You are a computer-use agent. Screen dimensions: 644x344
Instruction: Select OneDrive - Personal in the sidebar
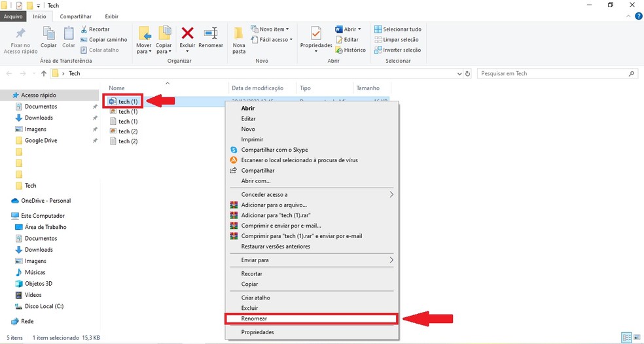point(46,201)
